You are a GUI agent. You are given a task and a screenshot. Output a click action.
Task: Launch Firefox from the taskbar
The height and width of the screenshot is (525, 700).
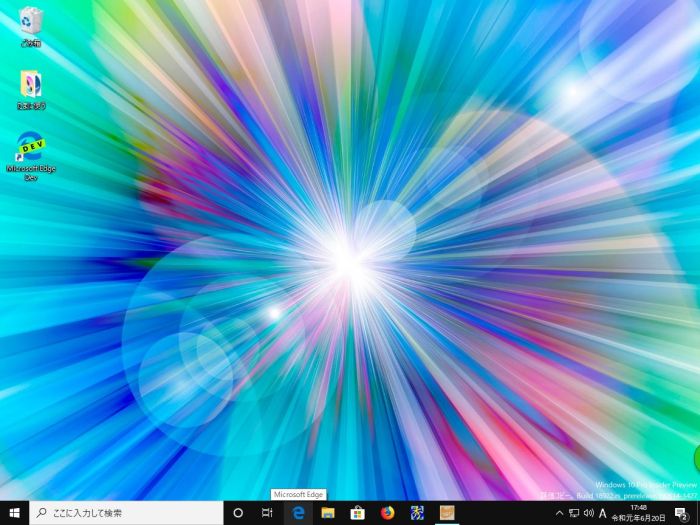[387, 512]
